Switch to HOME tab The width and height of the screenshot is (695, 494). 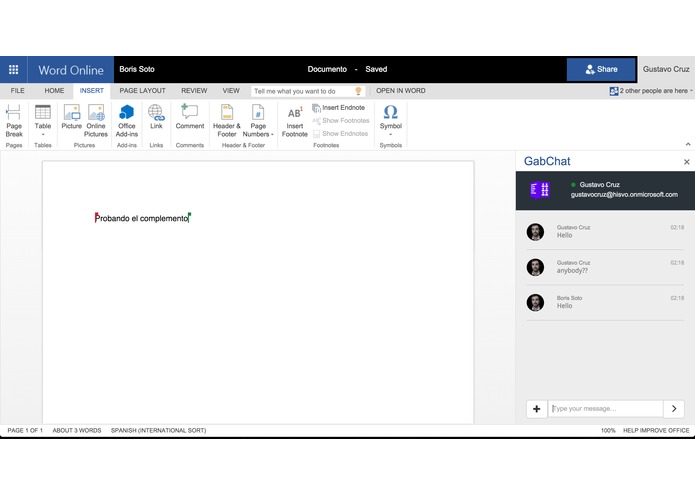[x=54, y=91]
